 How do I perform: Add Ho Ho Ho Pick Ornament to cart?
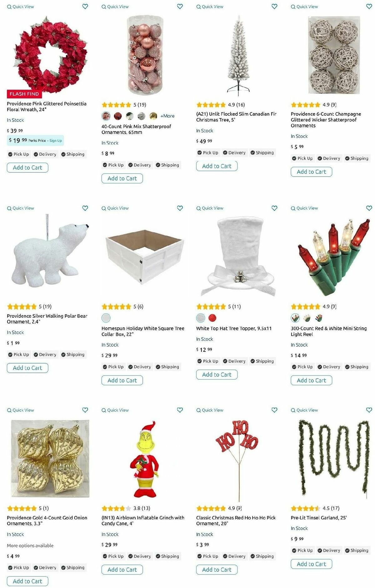pos(217,570)
